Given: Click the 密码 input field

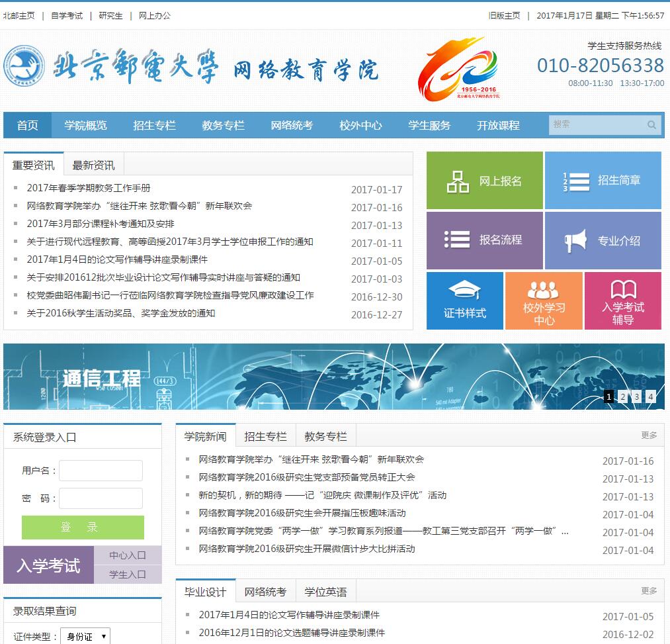Looking at the screenshot, I should click(x=101, y=498).
